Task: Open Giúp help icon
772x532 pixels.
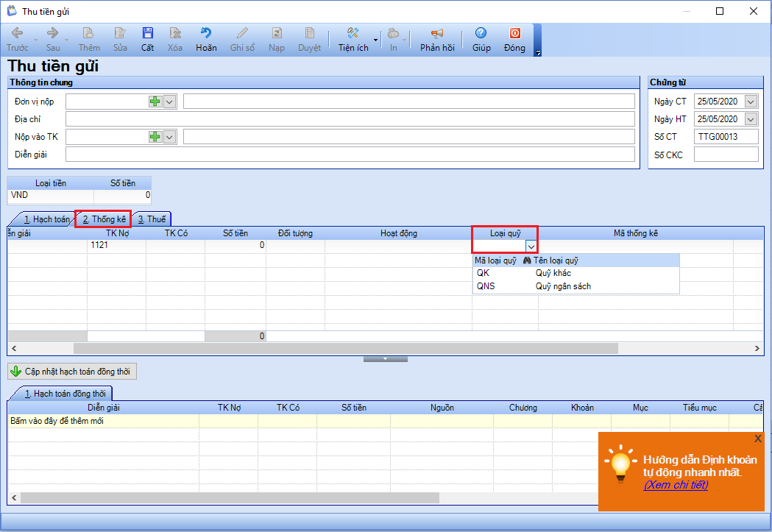Action: [x=481, y=34]
